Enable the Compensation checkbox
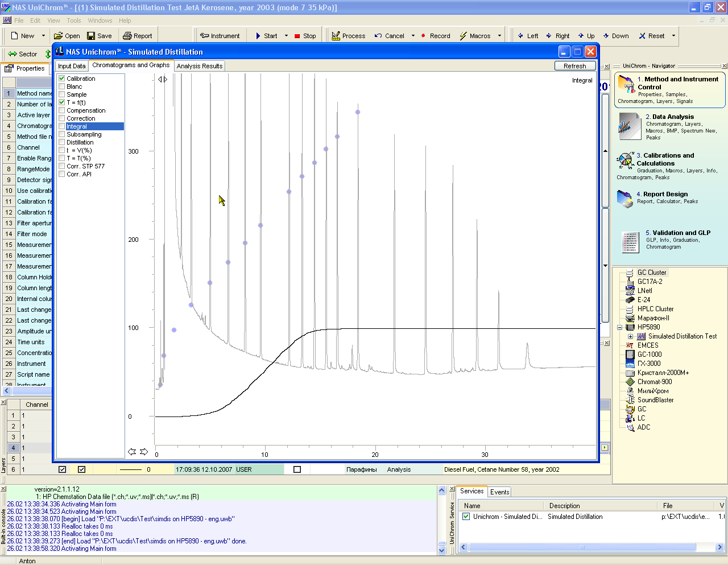The height and width of the screenshot is (565, 728). click(62, 110)
